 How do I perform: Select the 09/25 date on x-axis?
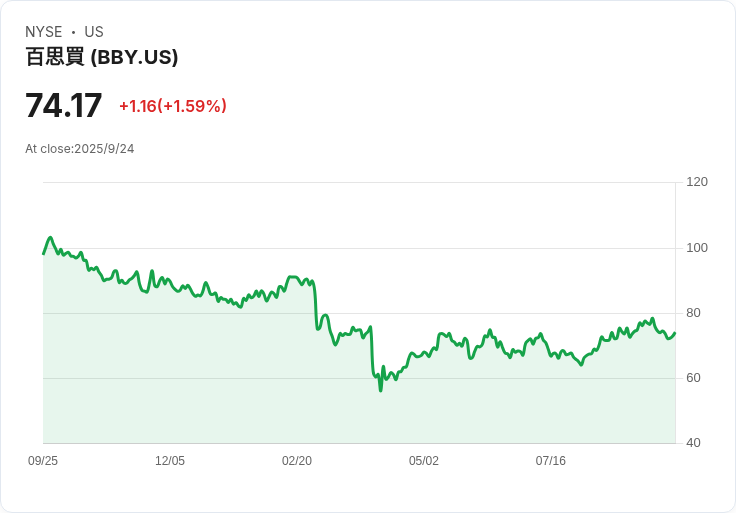(x=43, y=461)
